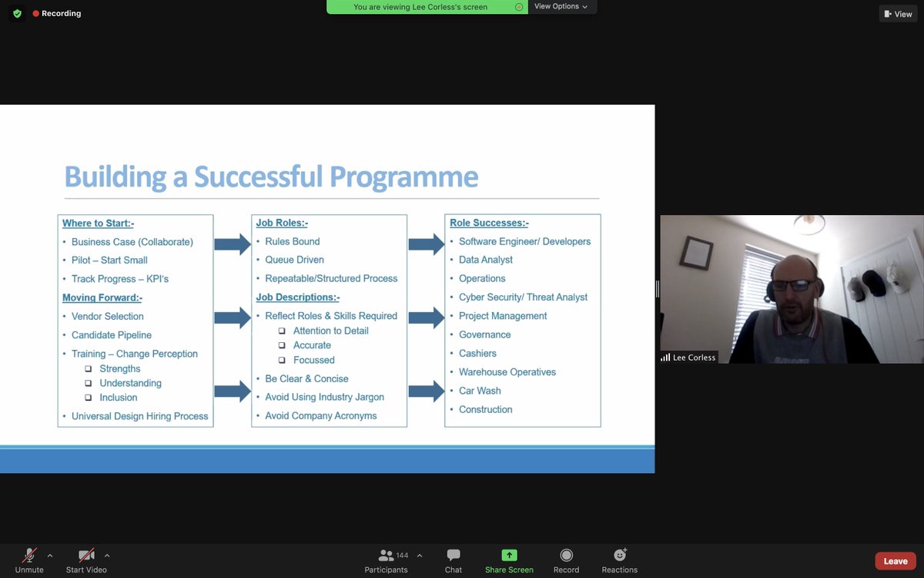The width and height of the screenshot is (924, 578).
Task: Click the Record button icon
Action: pyautogui.click(x=566, y=555)
